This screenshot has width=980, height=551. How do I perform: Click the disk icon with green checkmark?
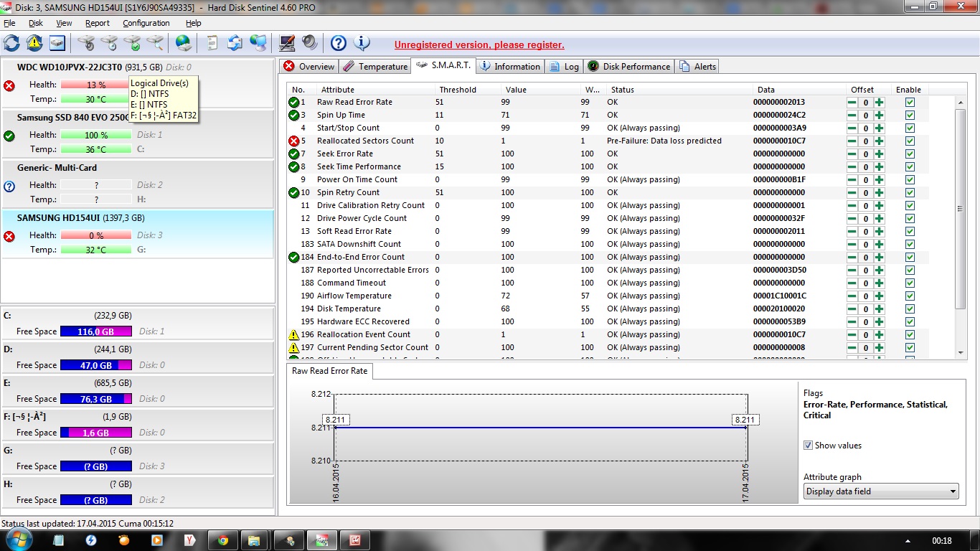pos(132,43)
